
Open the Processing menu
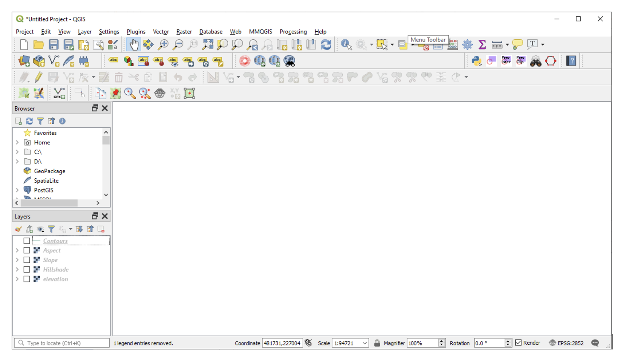point(293,32)
